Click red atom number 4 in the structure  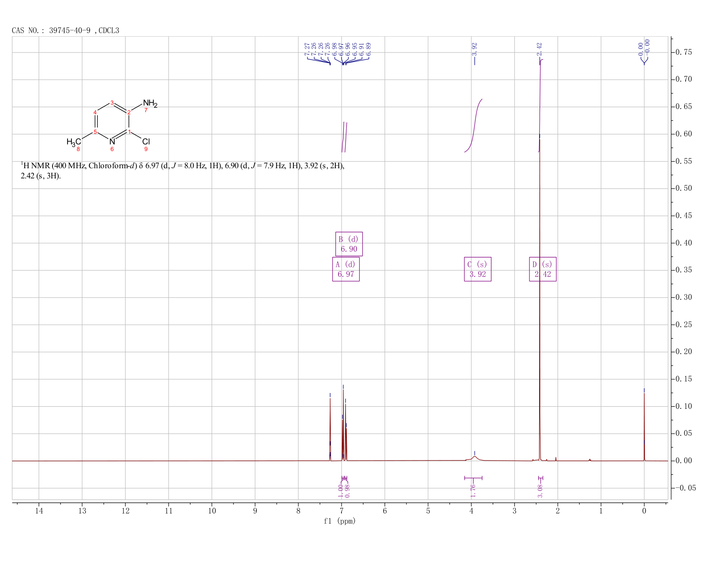point(95,112)
